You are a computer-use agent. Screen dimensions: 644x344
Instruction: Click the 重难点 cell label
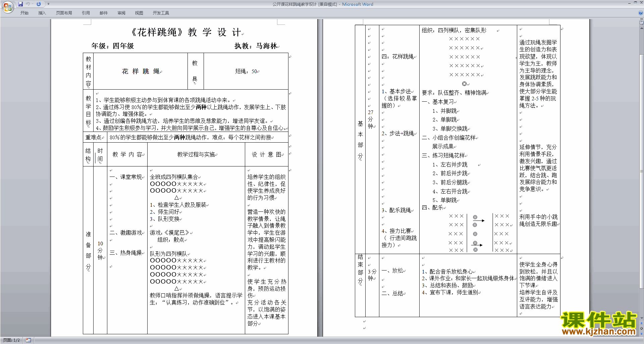(x=93, y=137)
